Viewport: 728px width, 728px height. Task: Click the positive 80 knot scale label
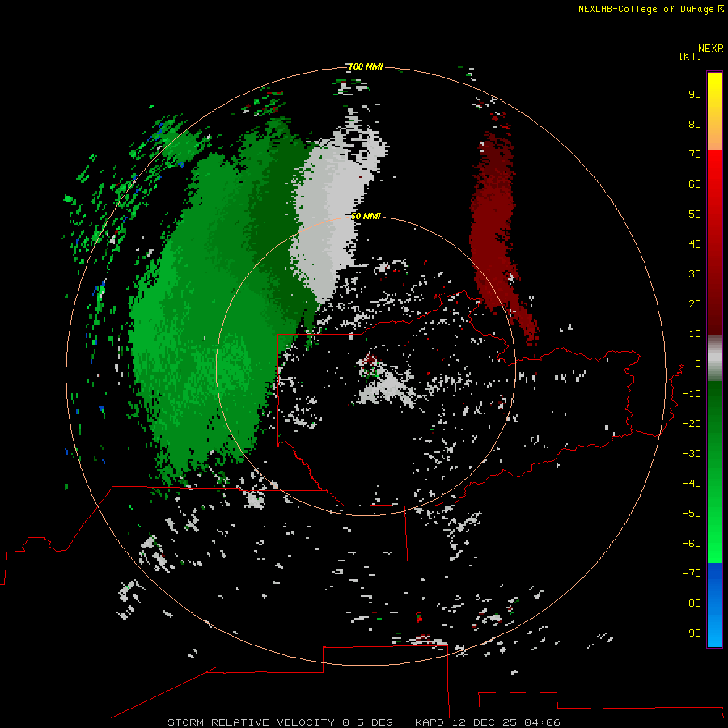click(695, 124)
